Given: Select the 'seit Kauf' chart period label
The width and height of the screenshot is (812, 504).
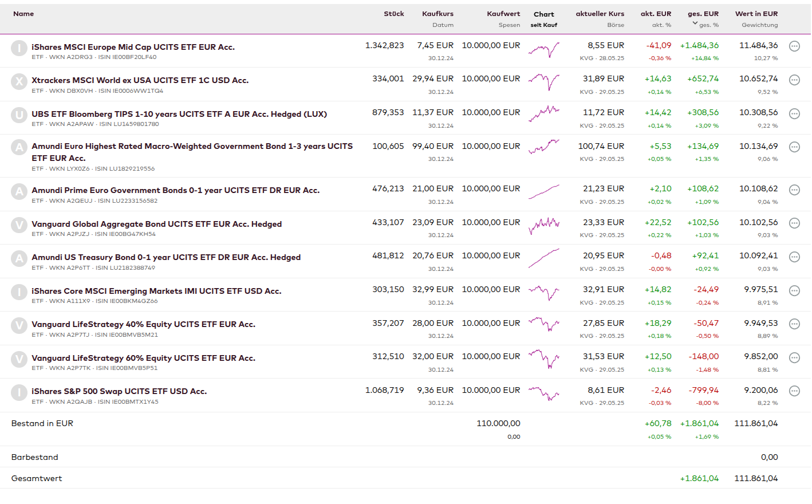Looking at the screenshot, I should [543, 25].
